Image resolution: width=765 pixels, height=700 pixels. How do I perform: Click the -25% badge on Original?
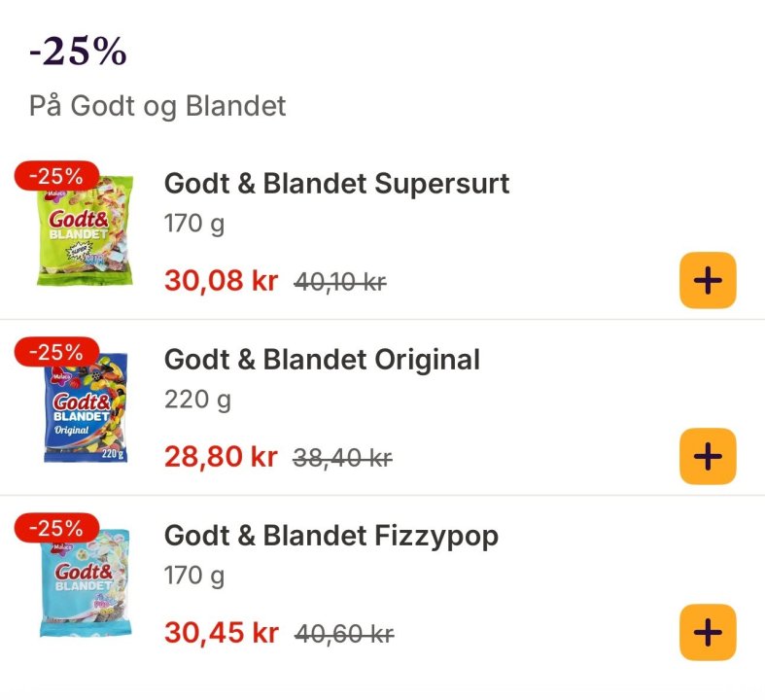pos(56,353)
